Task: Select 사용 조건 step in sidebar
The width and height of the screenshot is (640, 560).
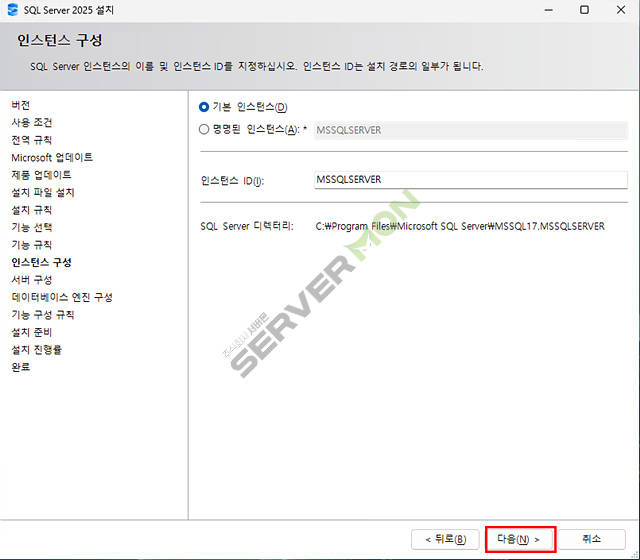Action: coord(32,122)
